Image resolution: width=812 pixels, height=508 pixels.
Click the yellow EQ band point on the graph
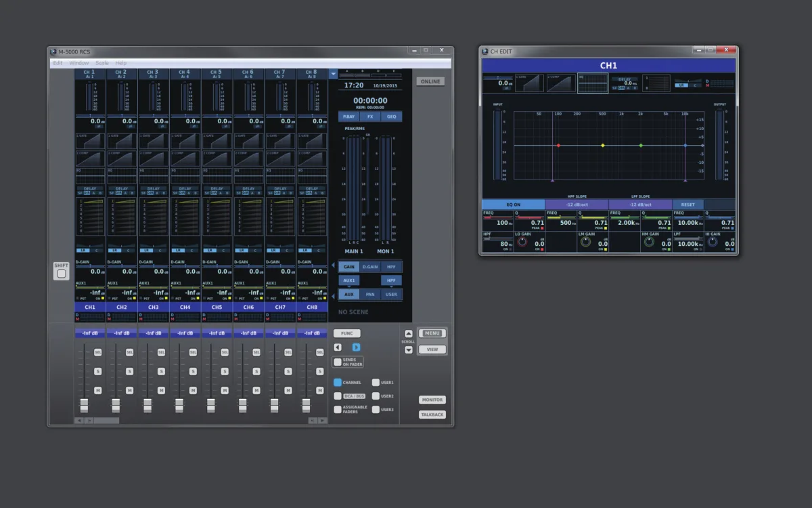pyautogui.click(x=602, y=146)
